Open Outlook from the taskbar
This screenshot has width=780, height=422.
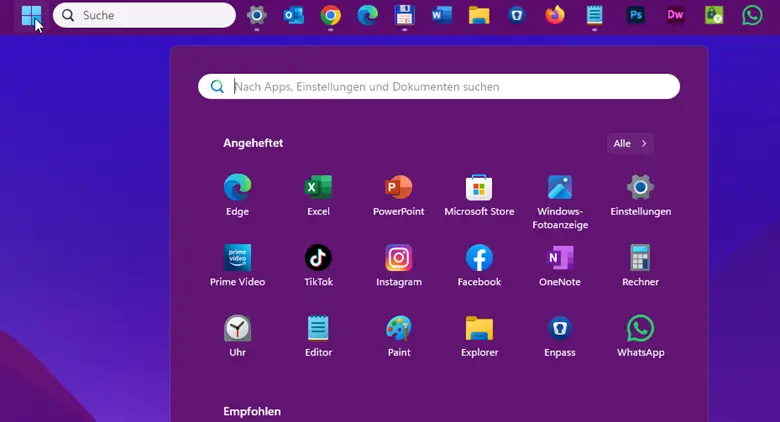point(294,15)
